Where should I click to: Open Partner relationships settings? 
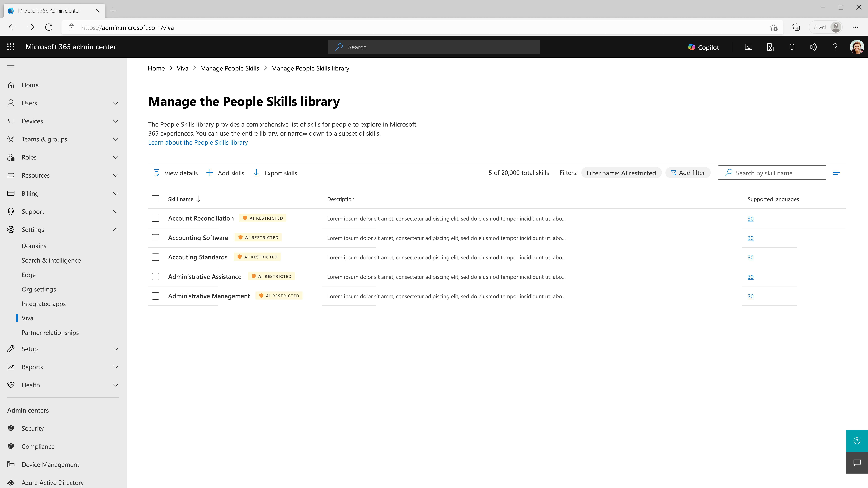click(x=50, y=333)
